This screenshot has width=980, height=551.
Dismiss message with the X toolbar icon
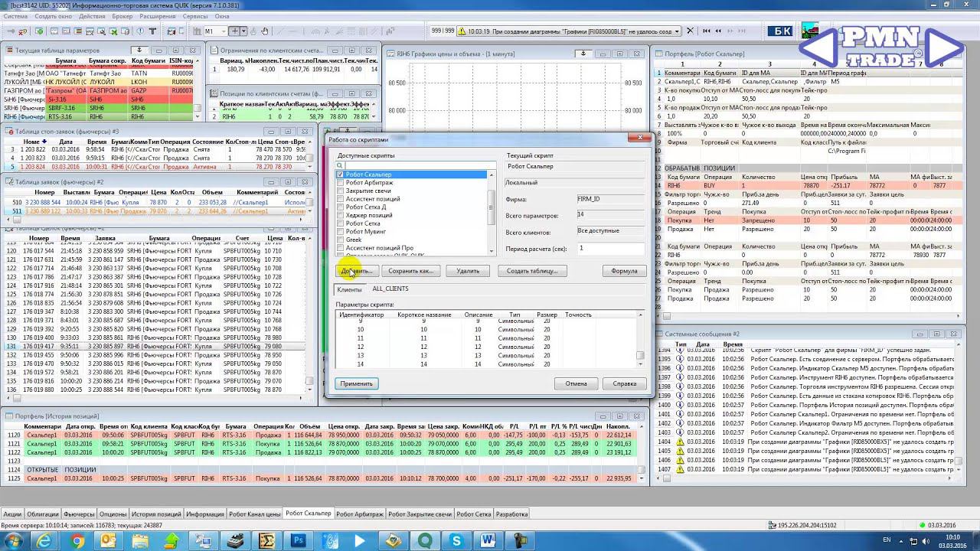coord(691,31)
